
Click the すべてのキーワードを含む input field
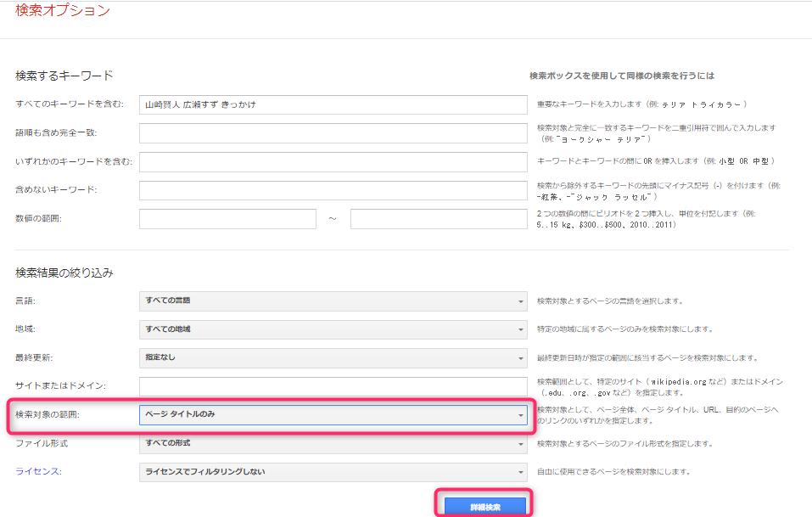tap(333, 104)
